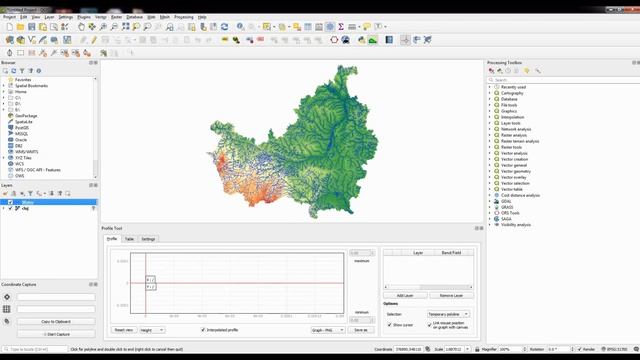This screenshot has width=640, height=360.
Task: Save the project with the floppy disk icon
Action: tap(31, 27)
